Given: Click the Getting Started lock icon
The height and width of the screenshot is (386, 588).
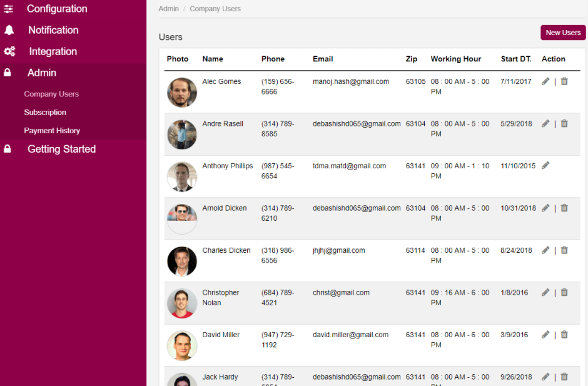Looking at the screenshot, I should pos(7,149).
